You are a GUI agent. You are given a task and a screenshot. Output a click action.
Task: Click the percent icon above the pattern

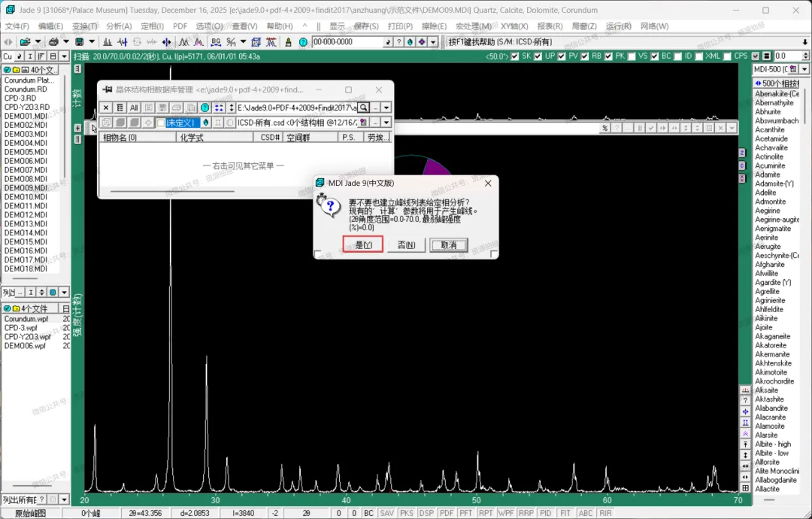(x=604, y=128)
